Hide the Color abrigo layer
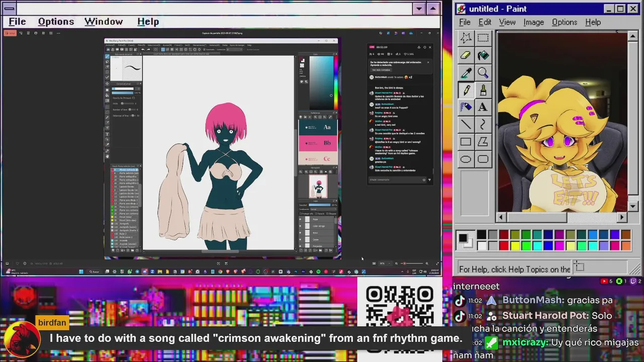This screenshot has width=644, height=362. [301, 226]
